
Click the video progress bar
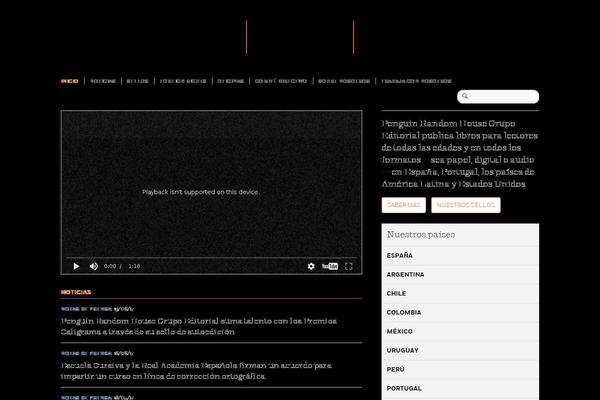pyautogui.click(x=211, y=258)
